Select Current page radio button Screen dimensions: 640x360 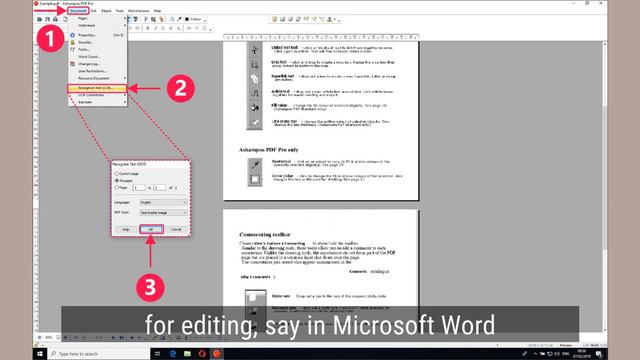tap(117, 174)
